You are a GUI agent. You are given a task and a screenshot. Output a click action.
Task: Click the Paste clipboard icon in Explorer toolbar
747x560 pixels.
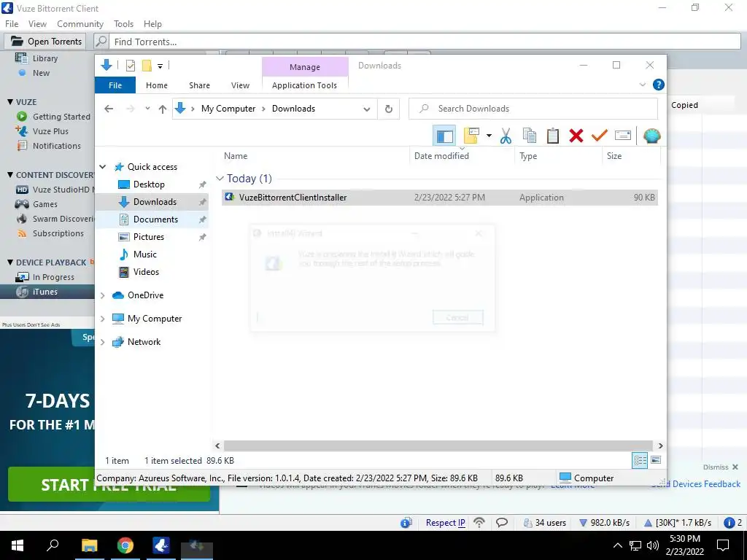tap(553, 136)
